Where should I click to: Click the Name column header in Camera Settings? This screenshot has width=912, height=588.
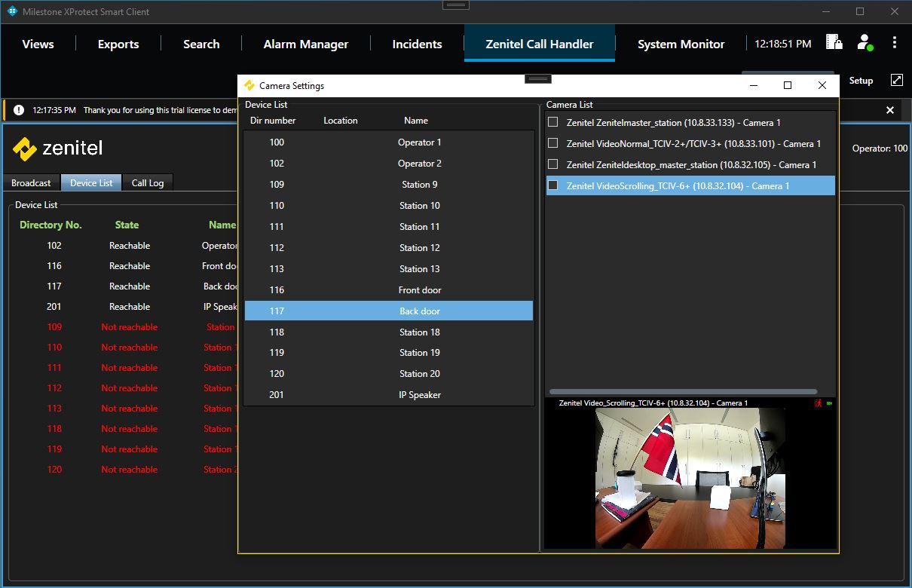(x=416, y=120)
